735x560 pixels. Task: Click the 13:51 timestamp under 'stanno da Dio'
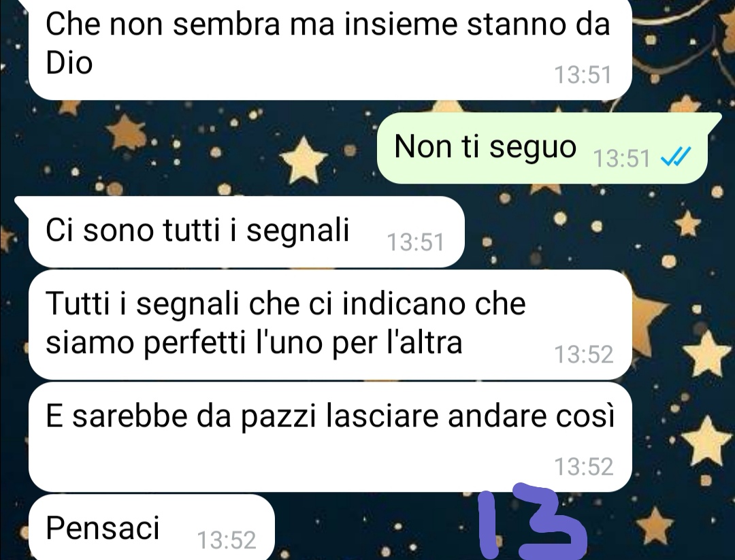(583, 75)
